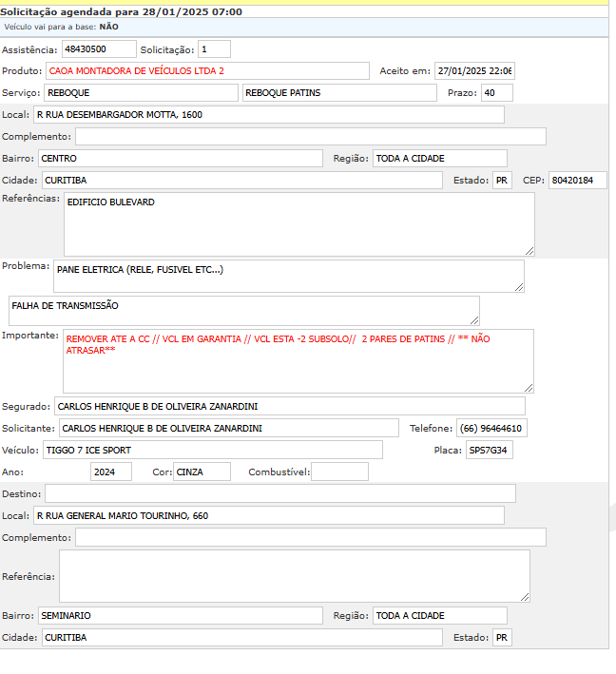
Task: Click the Solicitação field
Action: click(214, 48)
